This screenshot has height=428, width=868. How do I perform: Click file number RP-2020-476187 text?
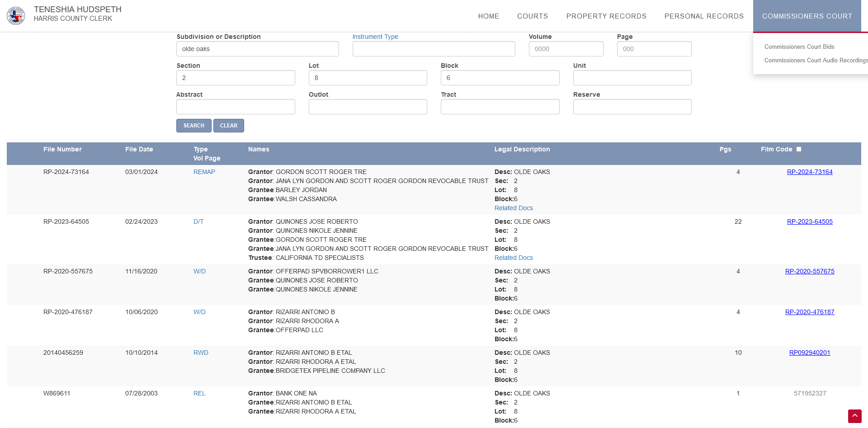coord(68,312)
